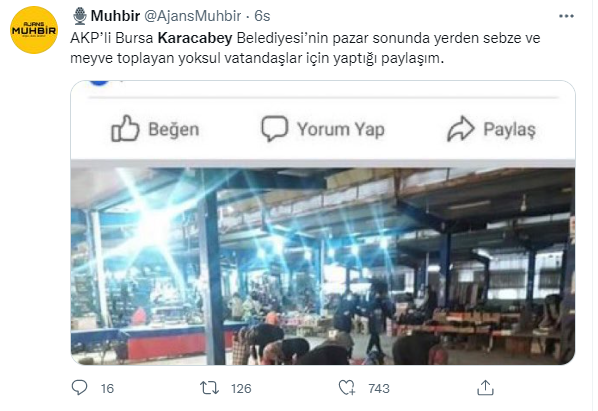The image size is (598, 411).
Task: Click the Yorum Yap comment bubble icon
Action: [x=274, y=129]
